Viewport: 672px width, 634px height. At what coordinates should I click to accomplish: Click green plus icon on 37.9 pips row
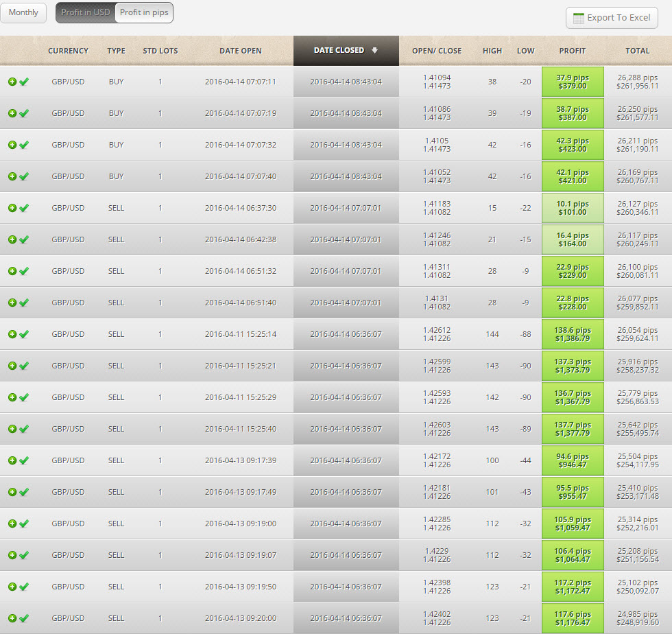coord(12,82)
